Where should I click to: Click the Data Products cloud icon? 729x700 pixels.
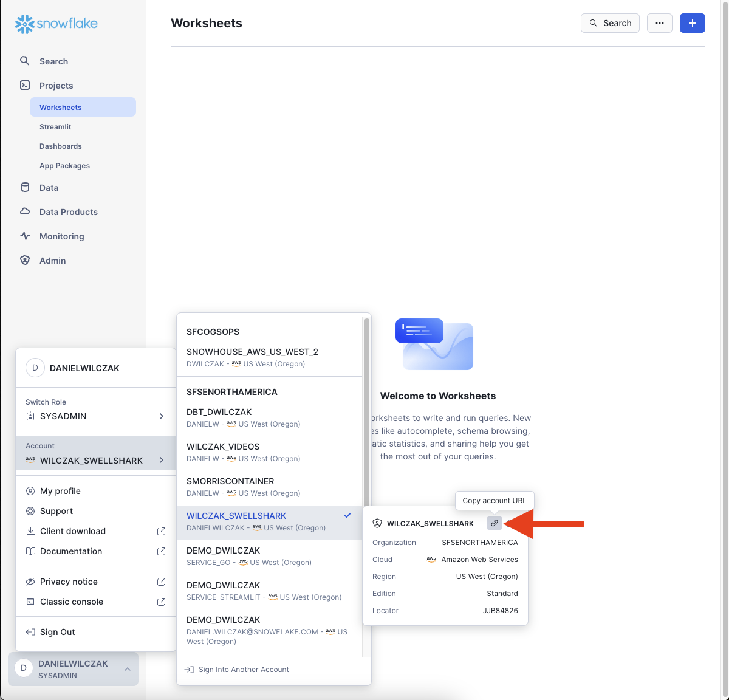(25, 211)
